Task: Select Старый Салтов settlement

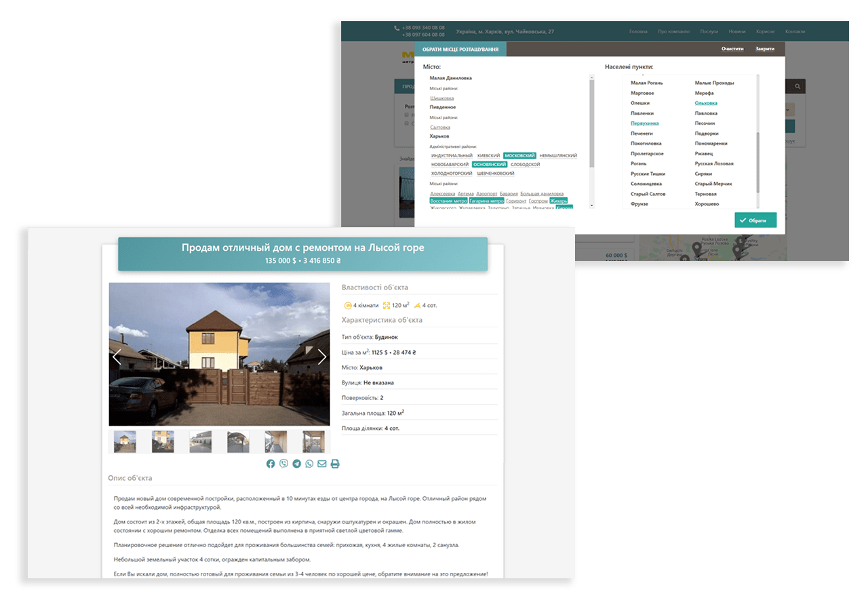Action: [648, 194]
